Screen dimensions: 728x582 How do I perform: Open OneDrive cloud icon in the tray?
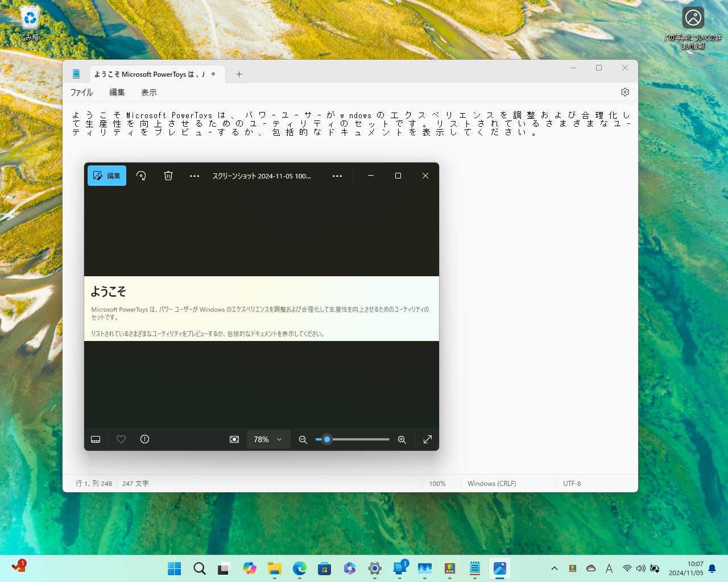click(591, 568)
